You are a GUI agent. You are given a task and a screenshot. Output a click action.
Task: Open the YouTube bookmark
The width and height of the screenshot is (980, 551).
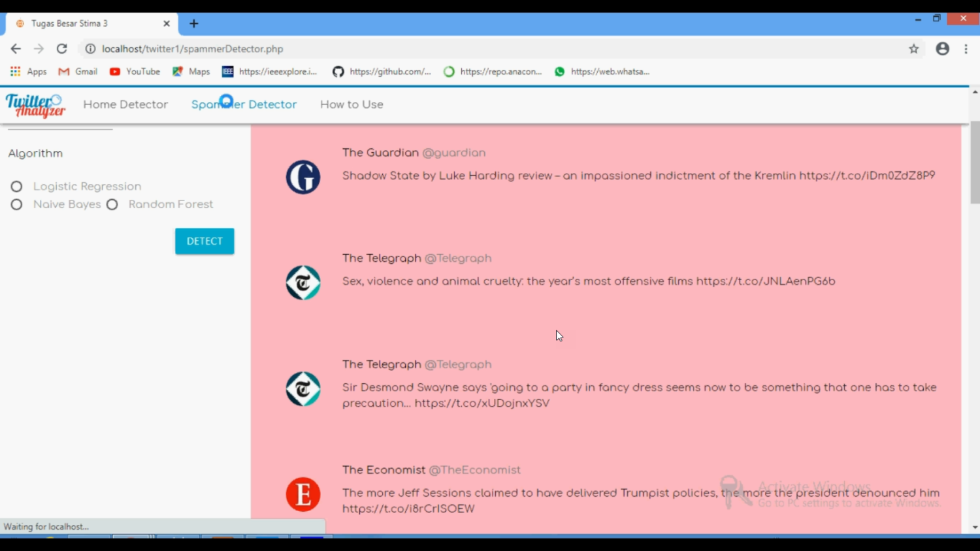135,72
